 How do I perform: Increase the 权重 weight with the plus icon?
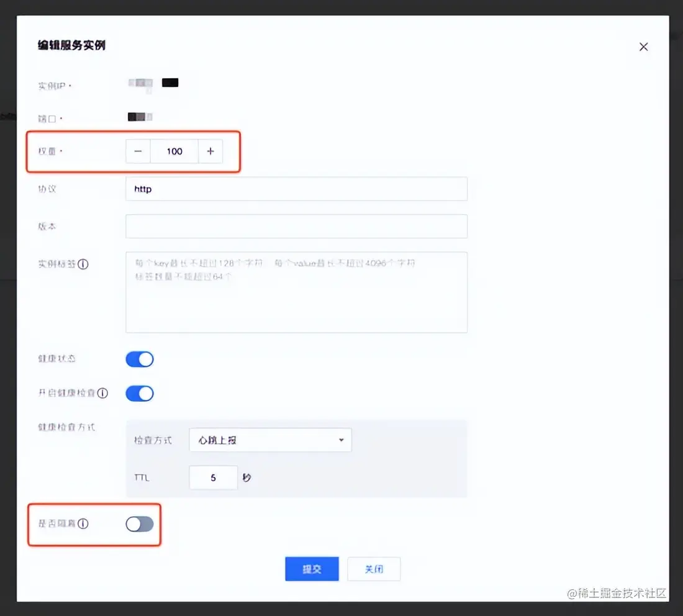pos(211,151)
